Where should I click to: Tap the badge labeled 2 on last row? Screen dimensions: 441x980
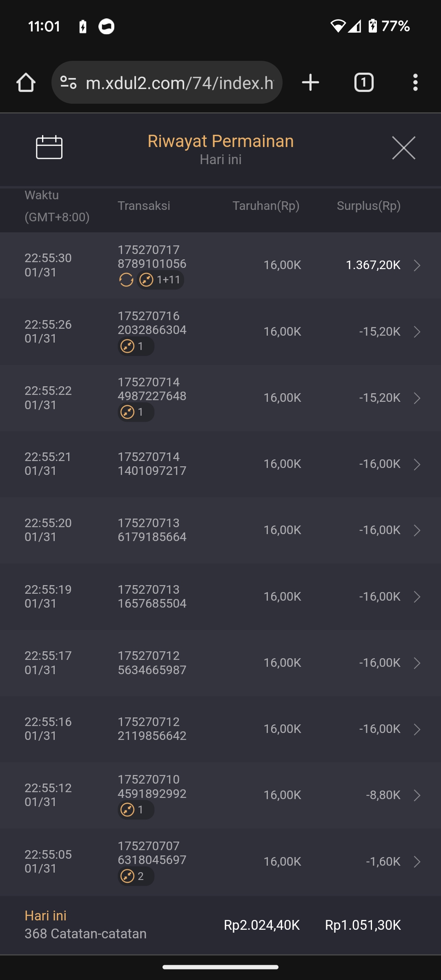click(x=136, y=876)
